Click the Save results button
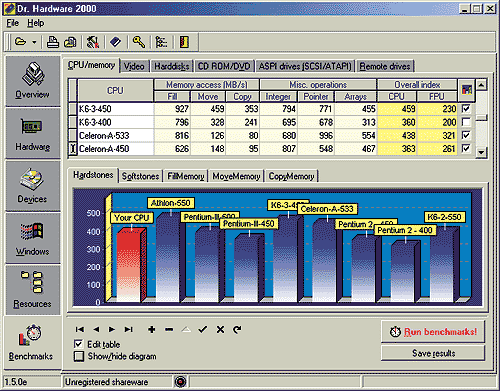Viewport: 500px width, 391px height. 433,353
